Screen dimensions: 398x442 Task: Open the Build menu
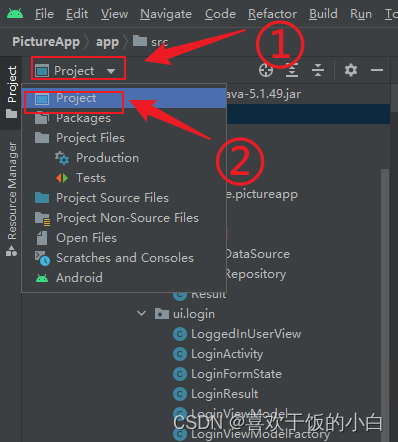[x=323, y=14]
